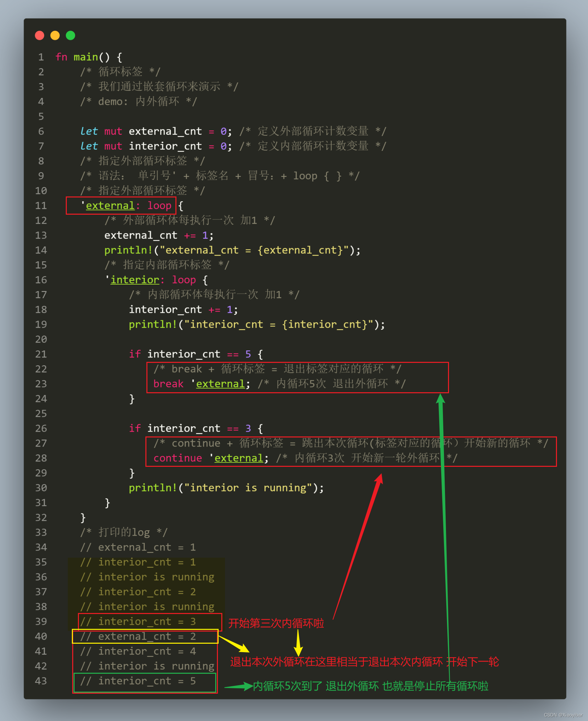Click the red close dot

coord(39,35)
